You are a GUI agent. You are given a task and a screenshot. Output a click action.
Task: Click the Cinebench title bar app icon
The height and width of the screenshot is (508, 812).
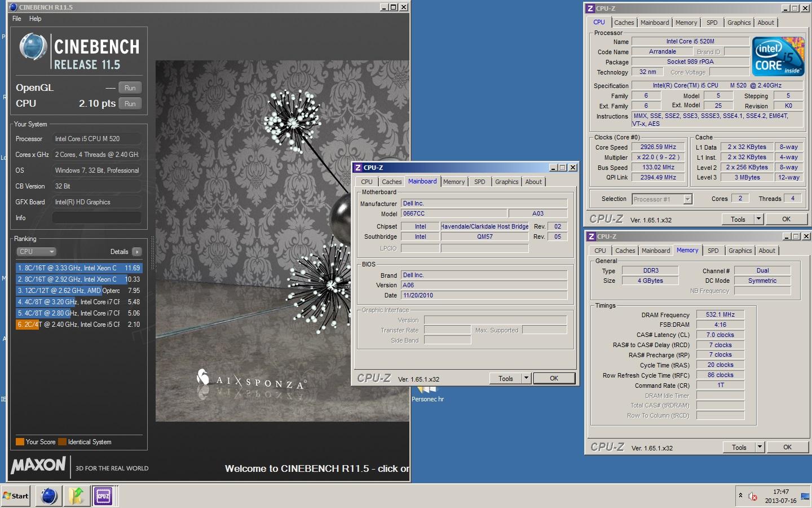click(x=14, y=7)
